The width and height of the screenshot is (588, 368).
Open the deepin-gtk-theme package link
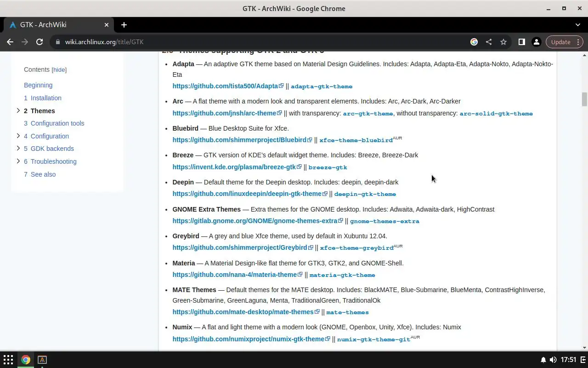click(365, 194)
